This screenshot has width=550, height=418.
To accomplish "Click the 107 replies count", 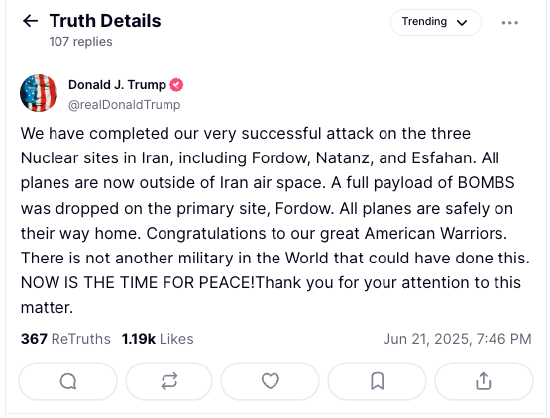I will tap(81, 42).
